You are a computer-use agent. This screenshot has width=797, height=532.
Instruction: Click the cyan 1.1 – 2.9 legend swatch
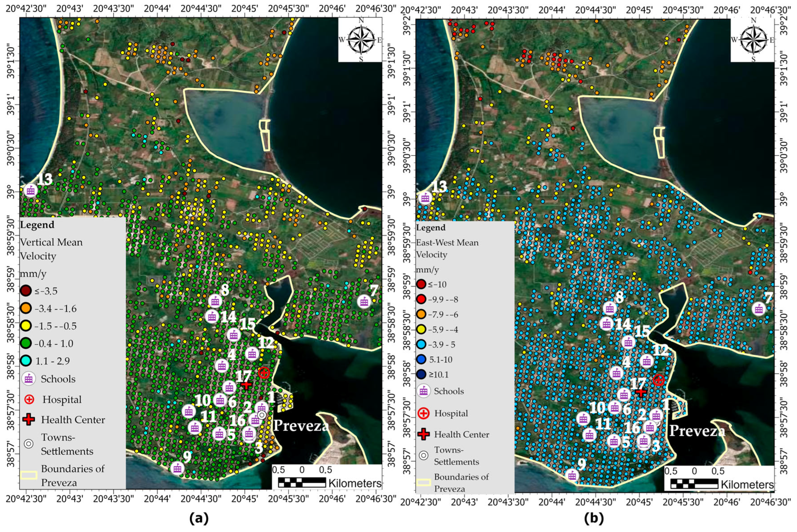(x=25, y=361)
